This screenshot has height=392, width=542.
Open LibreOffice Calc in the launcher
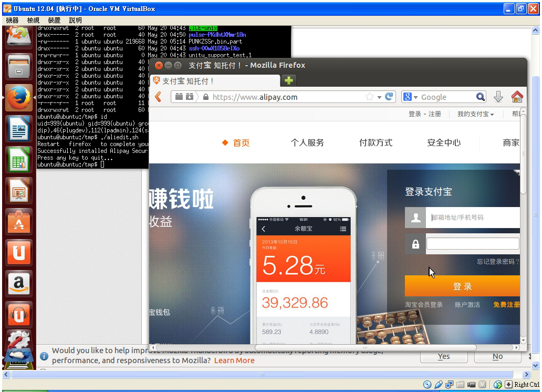pos(19,160)
